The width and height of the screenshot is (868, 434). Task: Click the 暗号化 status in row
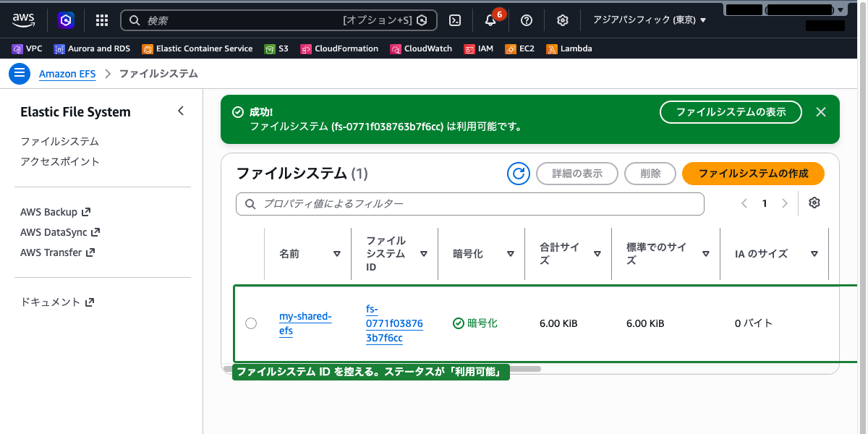pos(475,323)
